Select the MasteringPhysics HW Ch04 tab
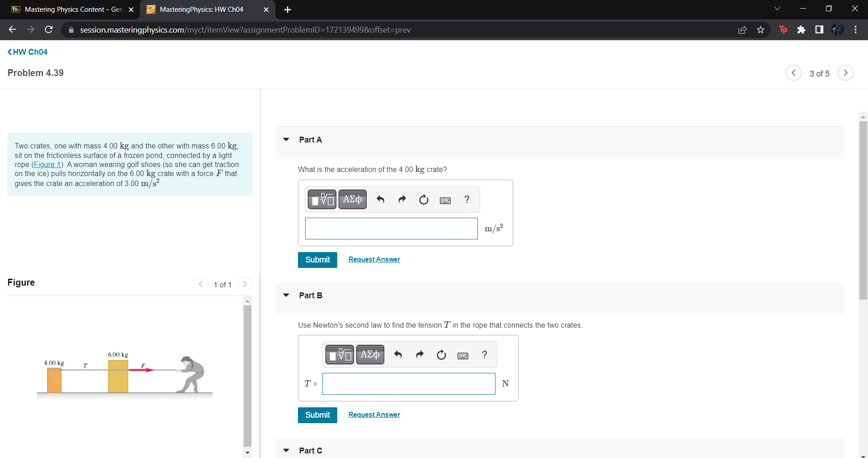868x458 pixels. tap(201, 9)
